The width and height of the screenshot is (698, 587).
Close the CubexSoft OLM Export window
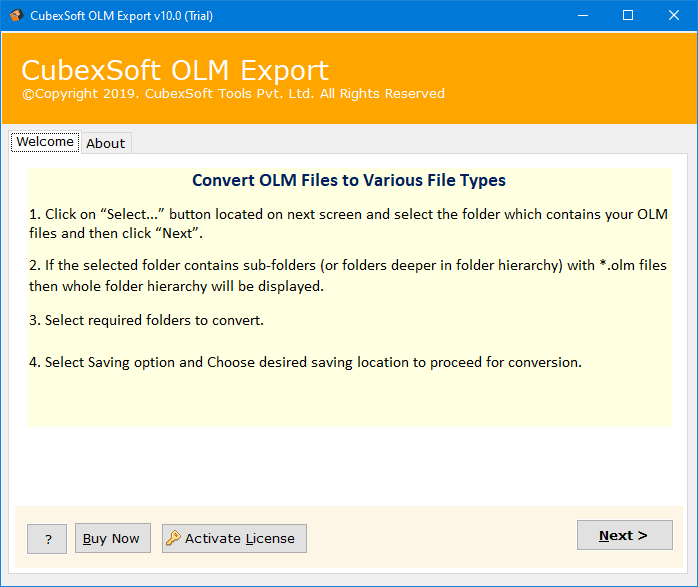[673, 15]
